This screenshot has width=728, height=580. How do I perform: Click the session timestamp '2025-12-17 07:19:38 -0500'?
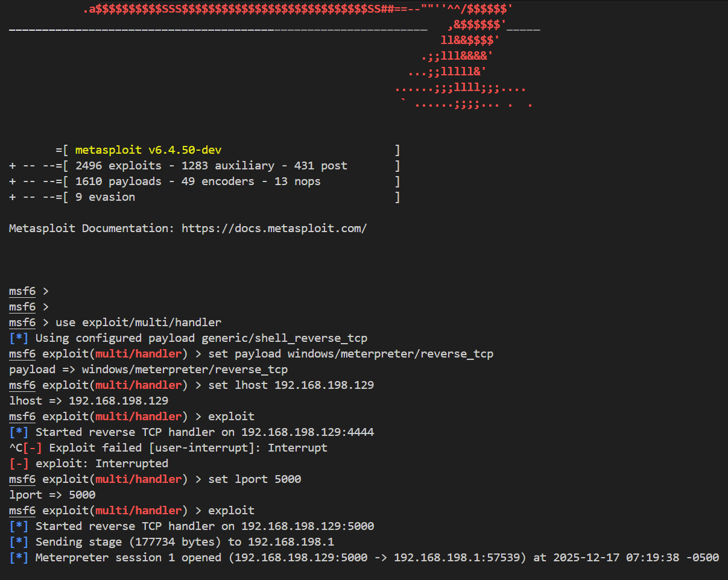(636, 558)
